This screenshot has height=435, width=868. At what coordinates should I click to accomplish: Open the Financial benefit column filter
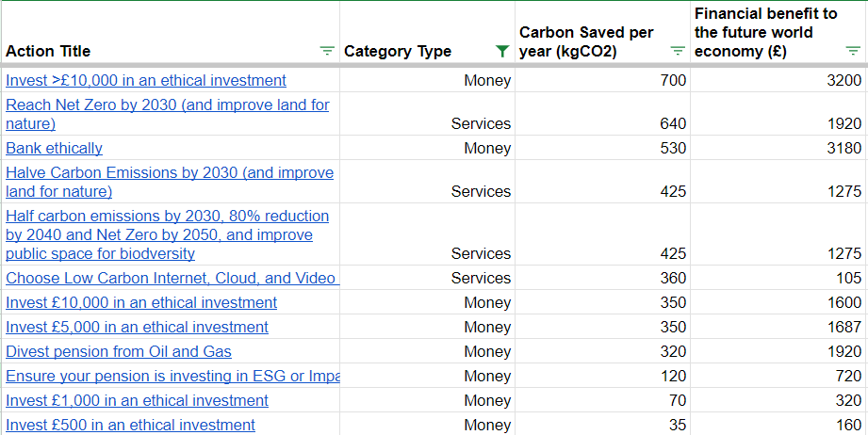852,52
